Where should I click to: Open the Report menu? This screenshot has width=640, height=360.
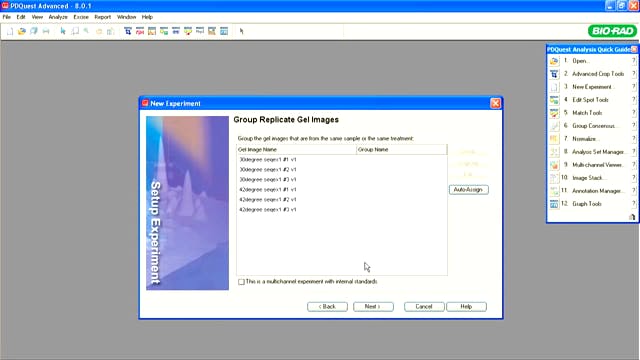pos(102,17)
